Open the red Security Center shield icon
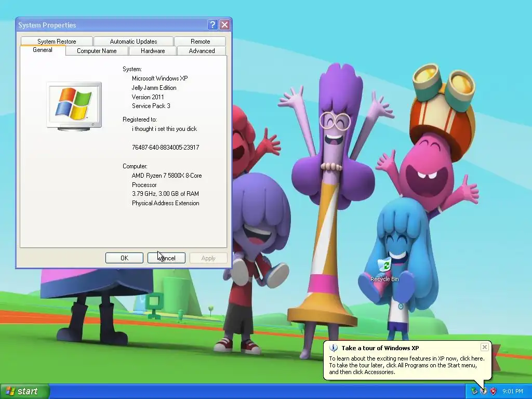This screenshot has width=532, height=399. [494, 391]
